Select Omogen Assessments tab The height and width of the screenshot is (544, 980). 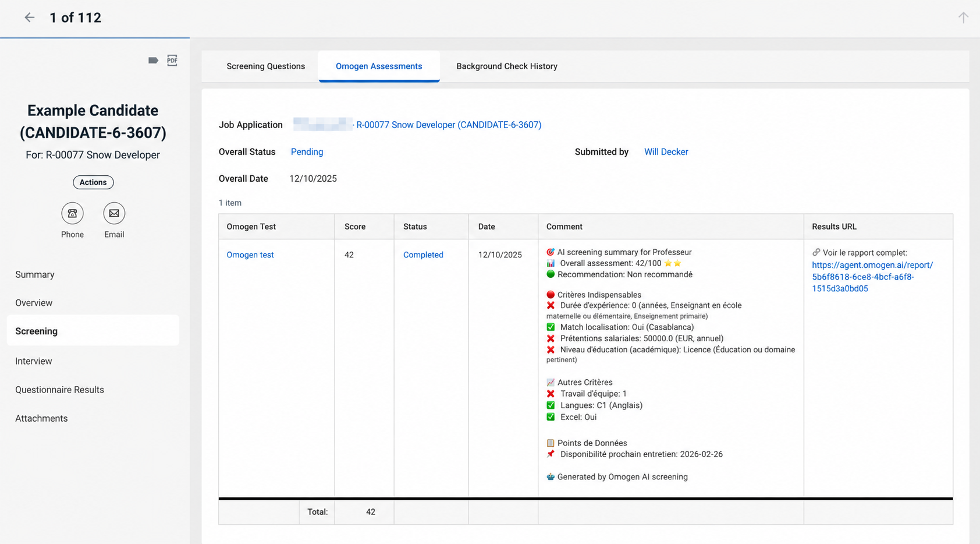(x=379, y=66)
